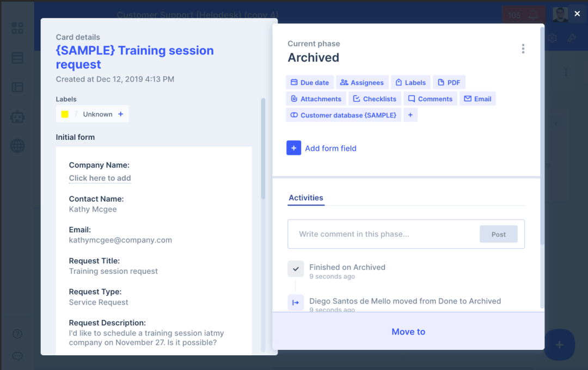Image resolution: width=588 pixels, height=370 pixels.
Task: Add a label with the plus next to Unknown
Action: tap(120, 114)
